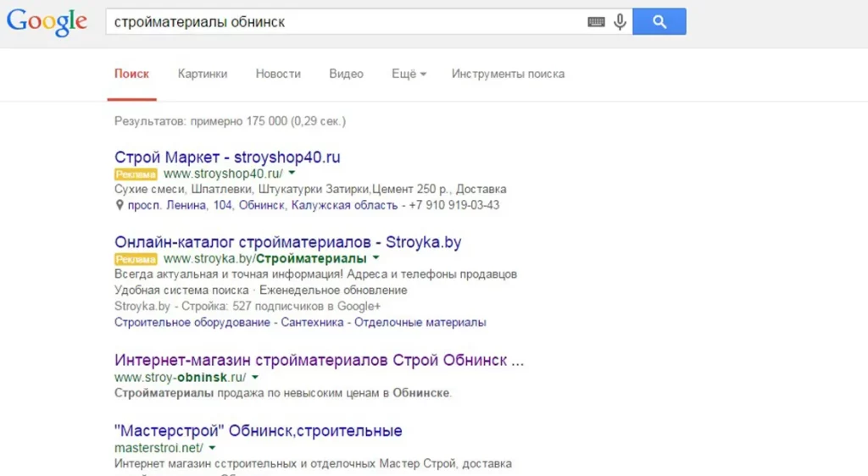Open the Отделочные материалы sitelink
Viewport: 868px width, 476px height.
point(420,323)
